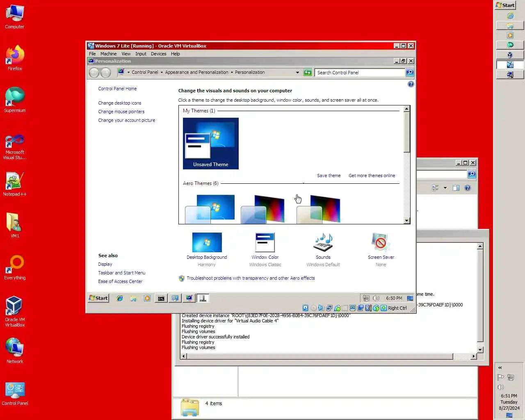Click the guest network tray icon
The image size is (525, 420).
tap(366, 298)
